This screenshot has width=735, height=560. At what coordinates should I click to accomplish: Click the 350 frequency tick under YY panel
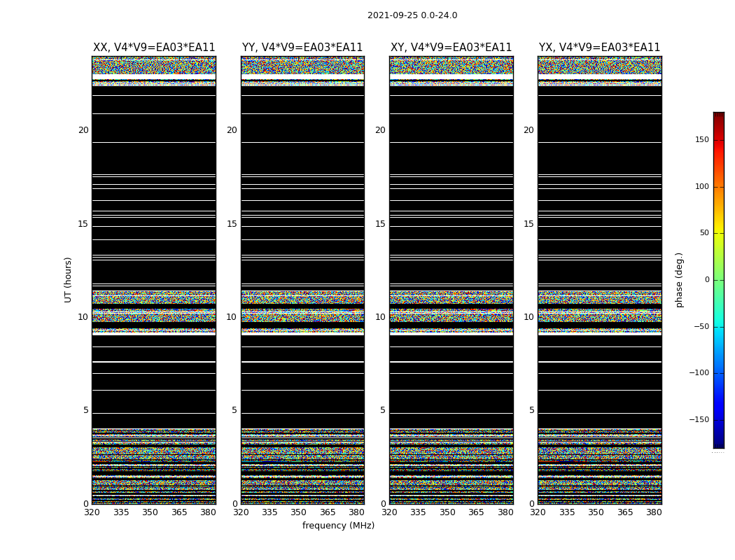pyautogui.click(x=299, y=512)
